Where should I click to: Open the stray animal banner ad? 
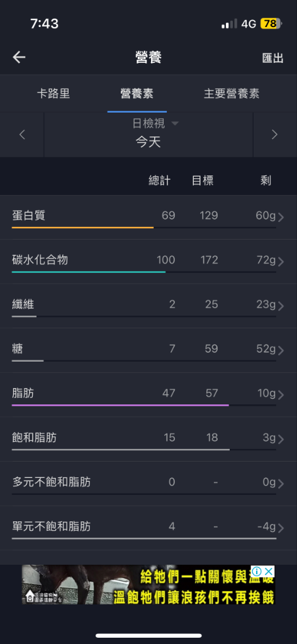tap(148, 584)
